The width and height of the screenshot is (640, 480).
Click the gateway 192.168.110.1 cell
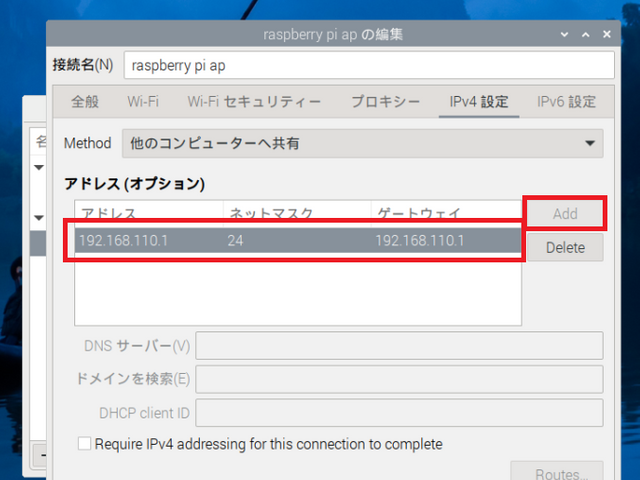[420, 240]
